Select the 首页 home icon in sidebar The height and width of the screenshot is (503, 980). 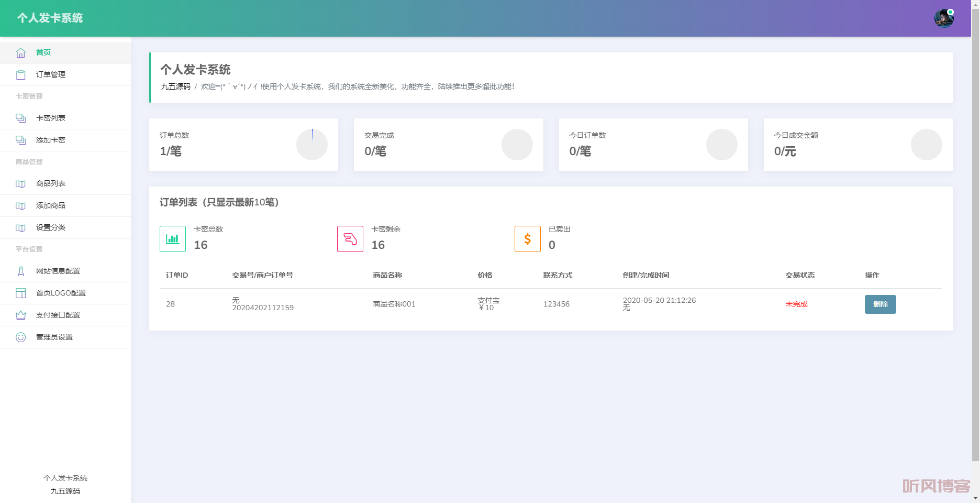(20, 52)
